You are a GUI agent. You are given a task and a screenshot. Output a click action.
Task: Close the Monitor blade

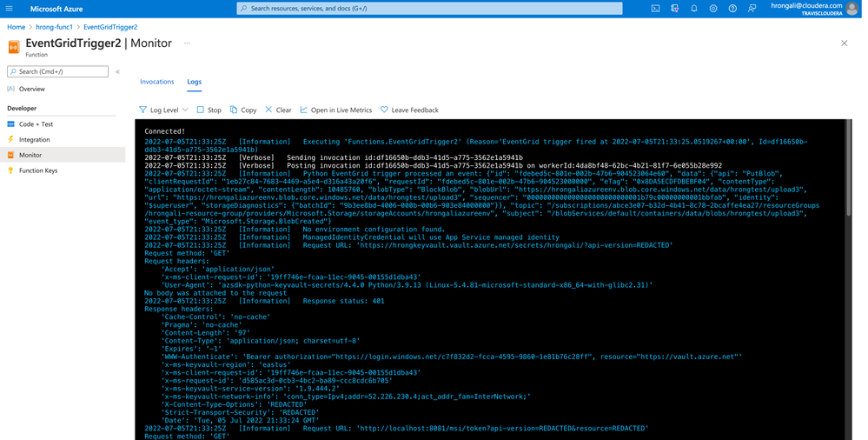845,43
